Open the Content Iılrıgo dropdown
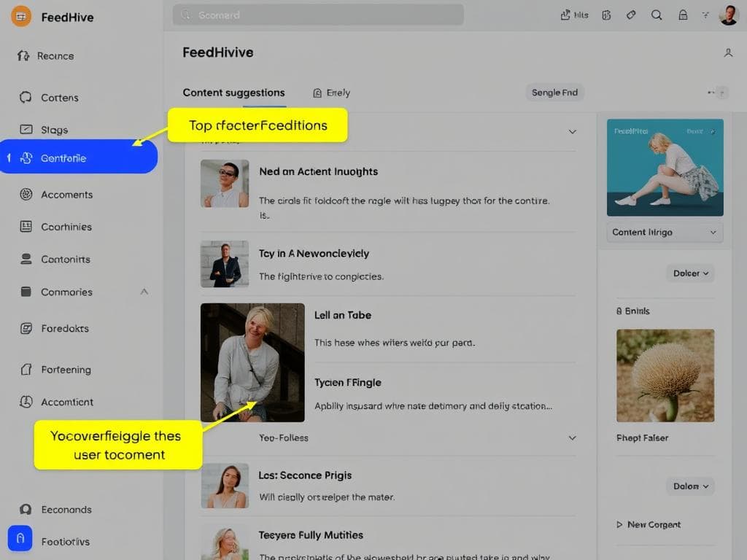Image resolution: width=747 pixels, height=560 pixels. click(665, 233)
